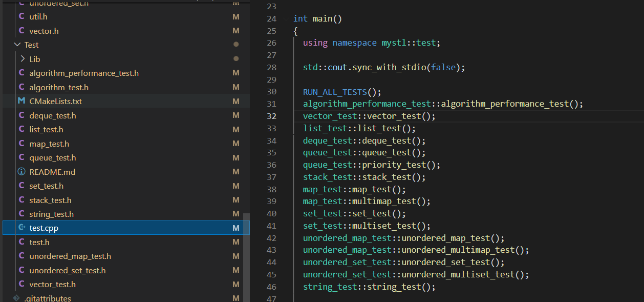Open vector_test.h file
The height and width of the screenshot is (302, 644).
(53, 284)
